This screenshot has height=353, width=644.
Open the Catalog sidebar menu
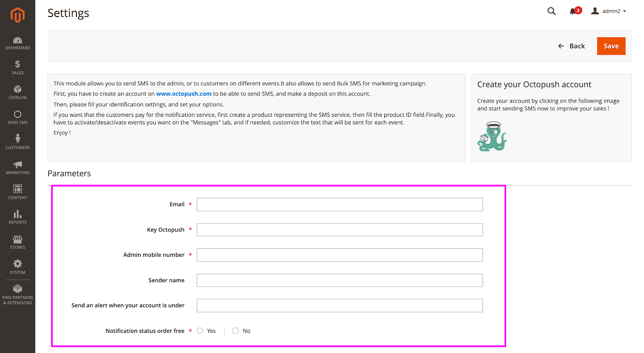coord(17,93)
